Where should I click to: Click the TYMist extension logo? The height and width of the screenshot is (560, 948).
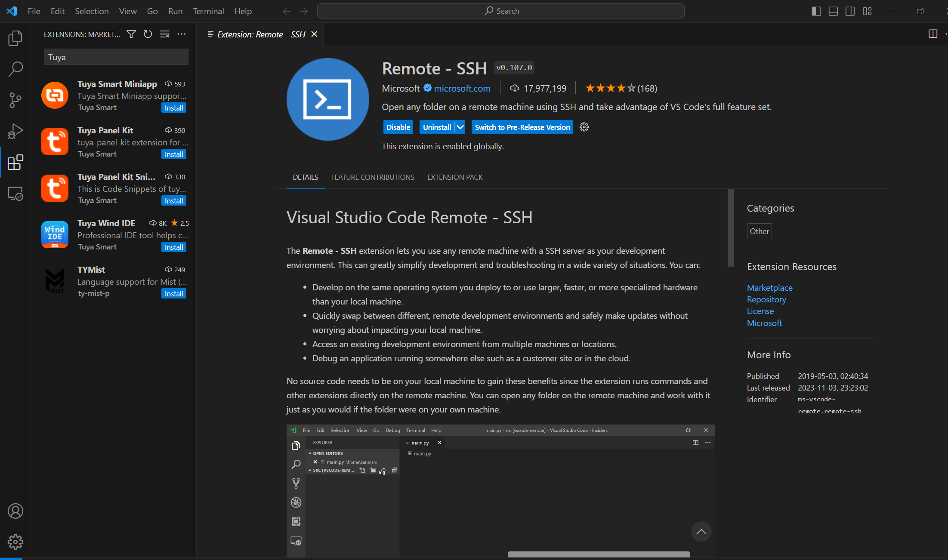(55, 281)
